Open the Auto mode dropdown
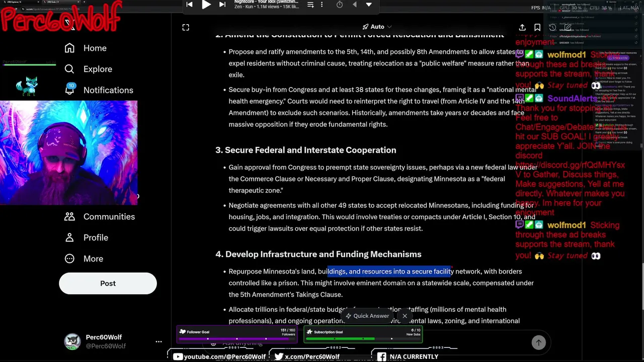Viewport: 644px width, 362px height. pos(377,27)
